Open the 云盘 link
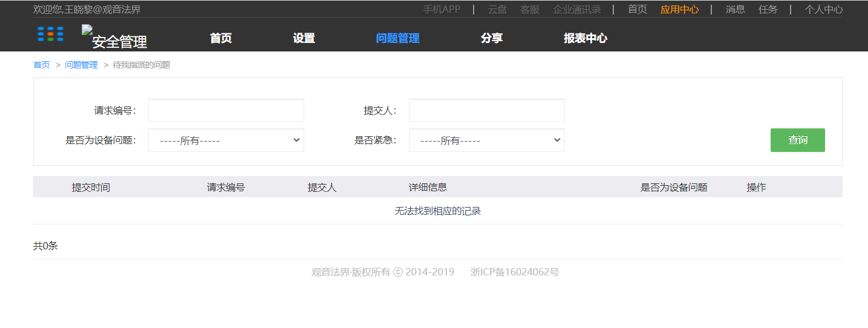The height and width of the screenshot is (328, 868). coord(497,9)
